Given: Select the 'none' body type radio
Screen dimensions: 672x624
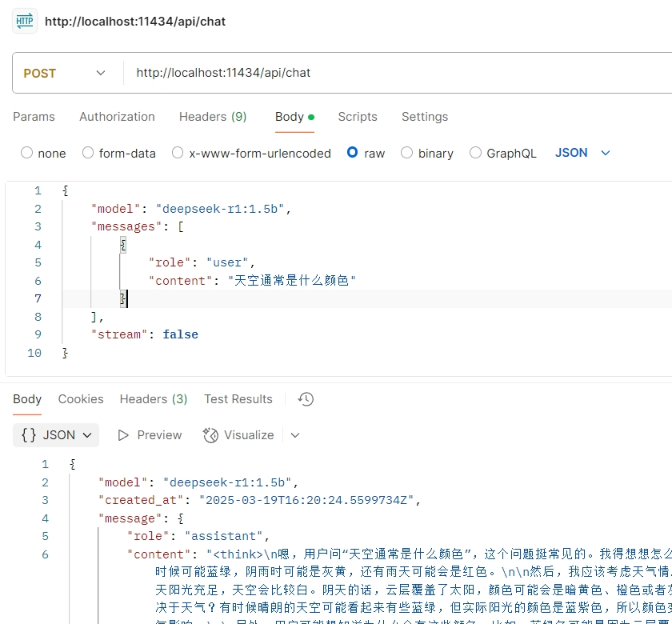Looking at the screenshot, I should (27, 153).
